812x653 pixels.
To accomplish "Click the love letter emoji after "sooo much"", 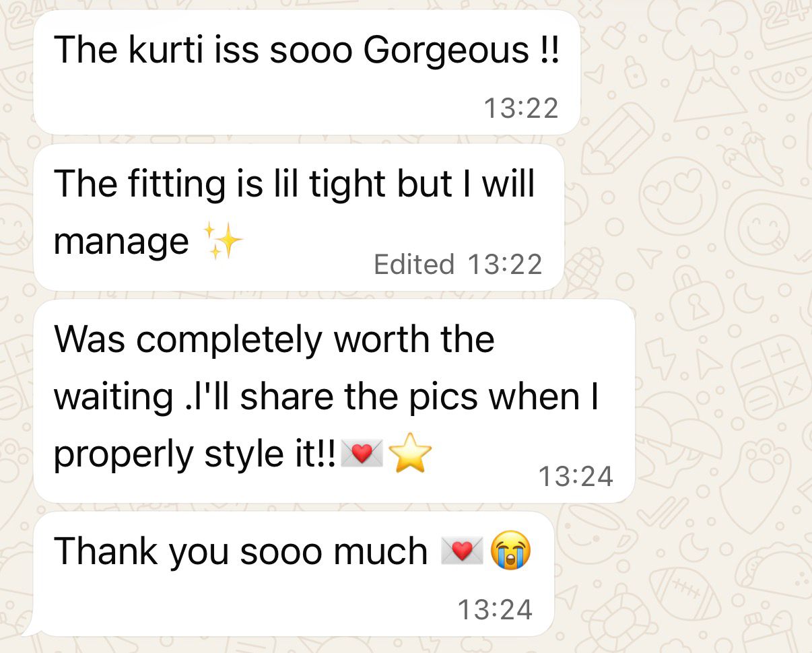I will click(x=462, y=552).
